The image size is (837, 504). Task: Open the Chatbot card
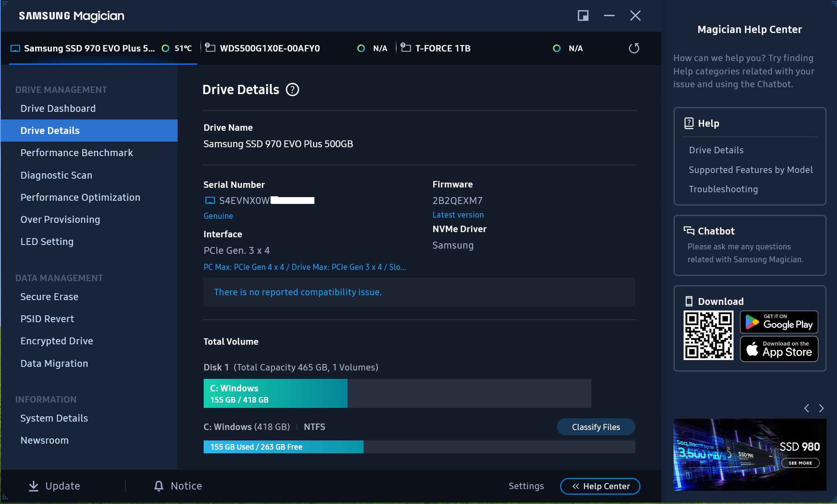pyautogui.click(x=750, y=245)
